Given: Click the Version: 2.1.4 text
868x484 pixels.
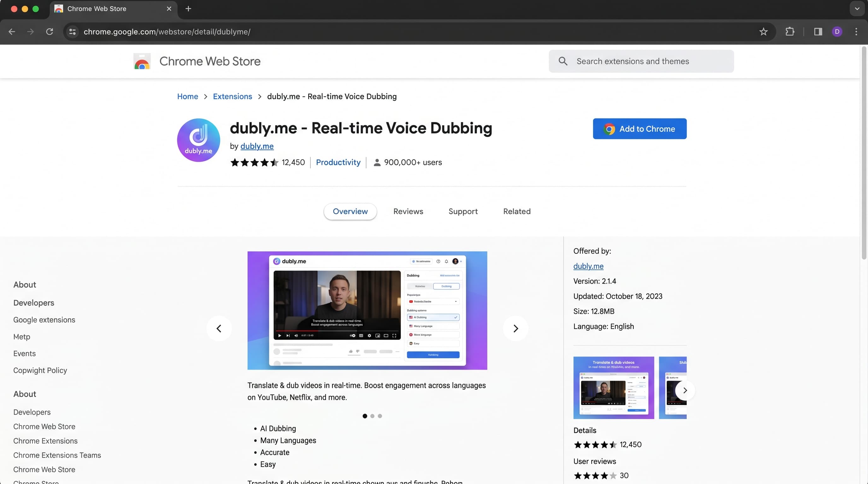Looking at the screenshot, I should coord(595,281).
